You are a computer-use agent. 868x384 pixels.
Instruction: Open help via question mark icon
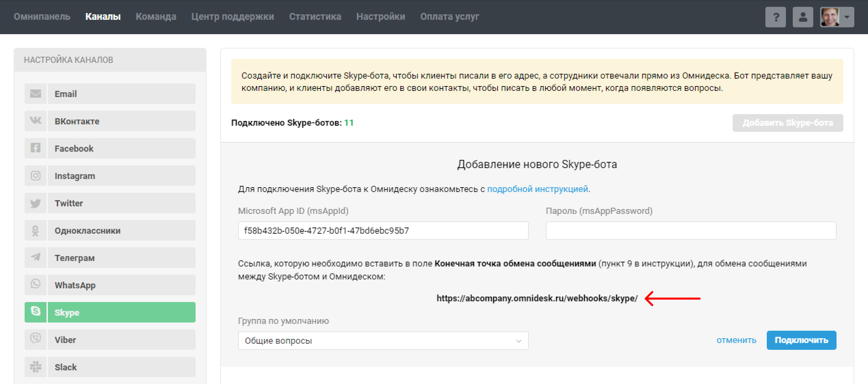point(776,17)
